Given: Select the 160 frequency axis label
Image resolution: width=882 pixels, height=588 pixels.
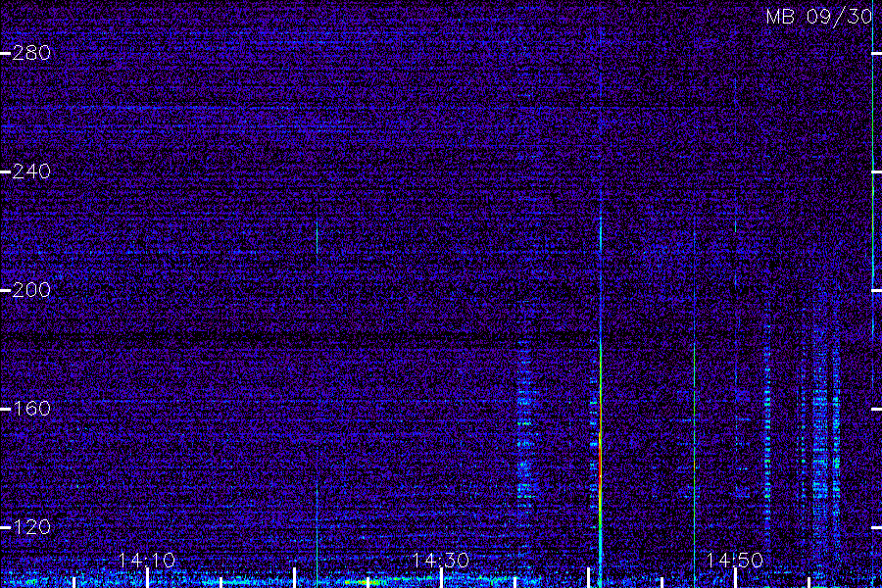Looking at the screenshot, I should (31, 409).
